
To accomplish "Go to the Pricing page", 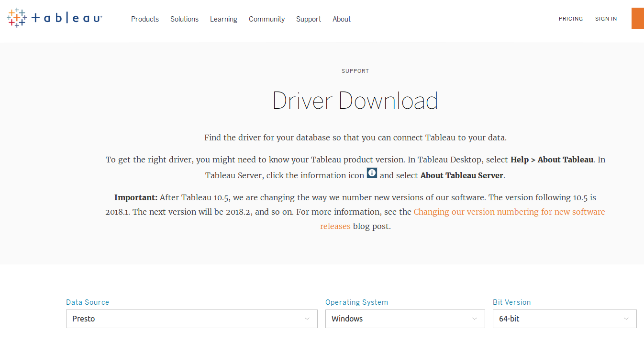I will (x=571, y=19).
